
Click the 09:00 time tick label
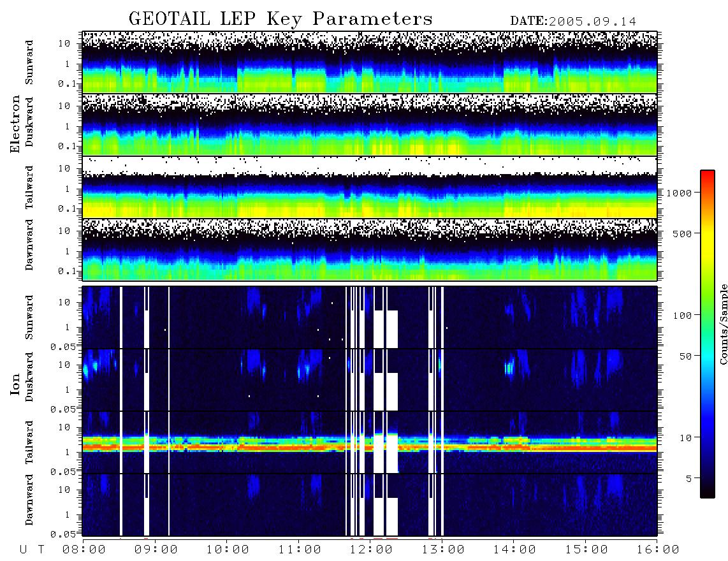coord(156,550)
